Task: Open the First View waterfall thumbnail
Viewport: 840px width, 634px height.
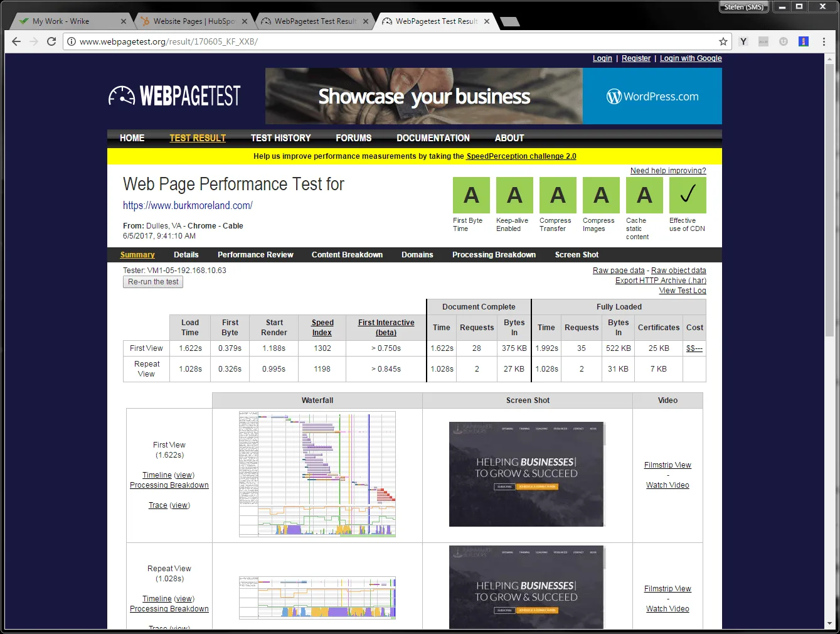Action: [x=317, y=474]
